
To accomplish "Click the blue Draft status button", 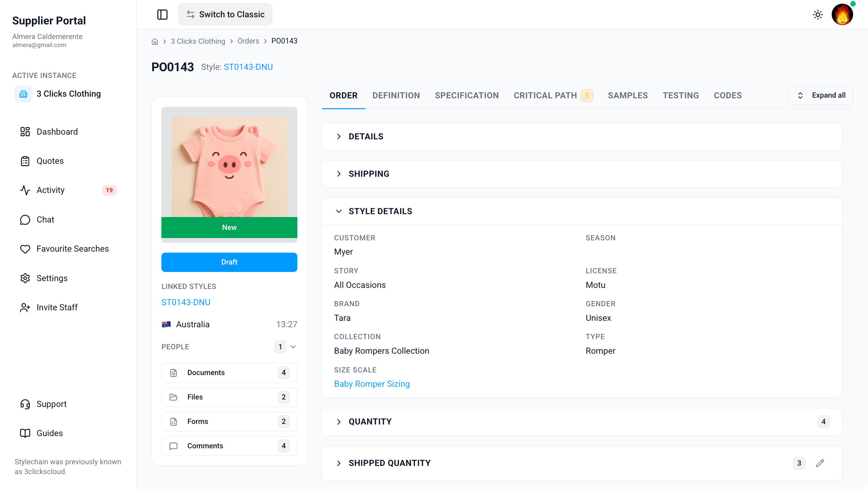I will point(229,262).
